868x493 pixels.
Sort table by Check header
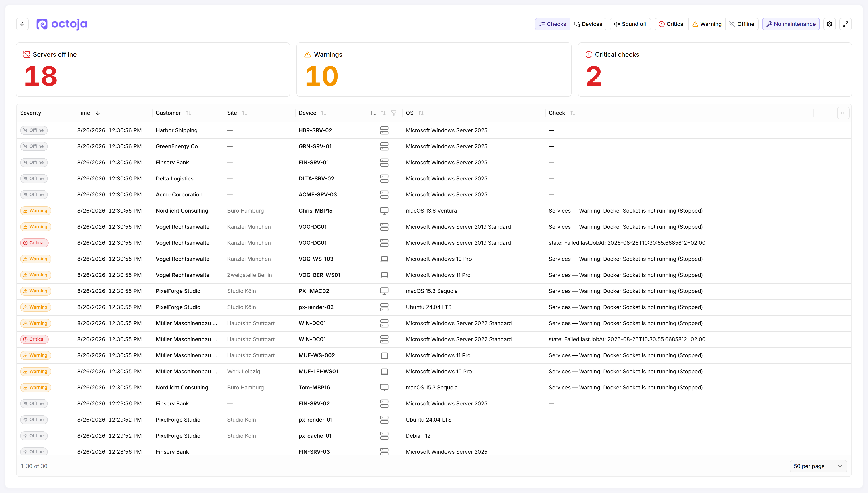557,113
